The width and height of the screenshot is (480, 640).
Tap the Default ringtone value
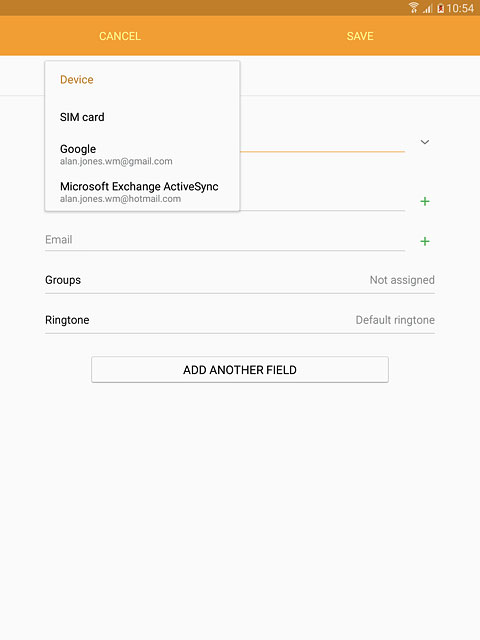395,320
